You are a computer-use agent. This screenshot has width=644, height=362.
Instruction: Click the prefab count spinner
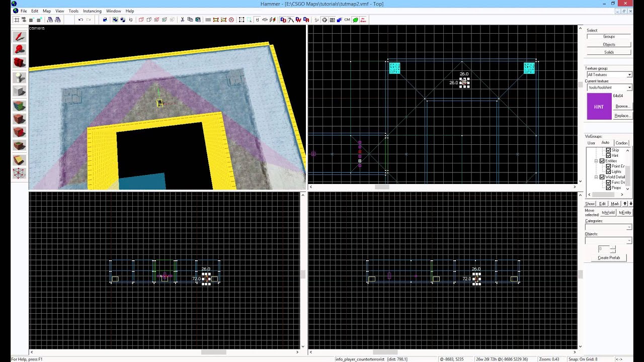[x=613, y=249]
